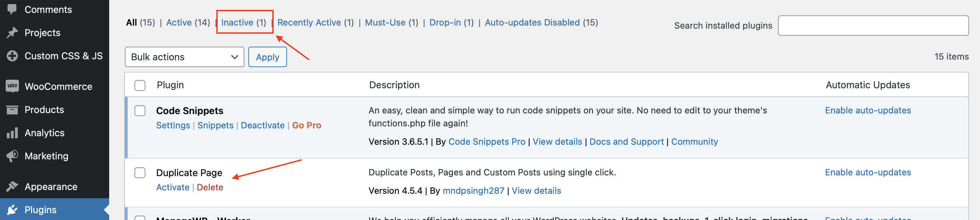Open the mndpsingh287 author link
Image resolution: width=980 pixels, height=220 pixels.
[473, 191]
